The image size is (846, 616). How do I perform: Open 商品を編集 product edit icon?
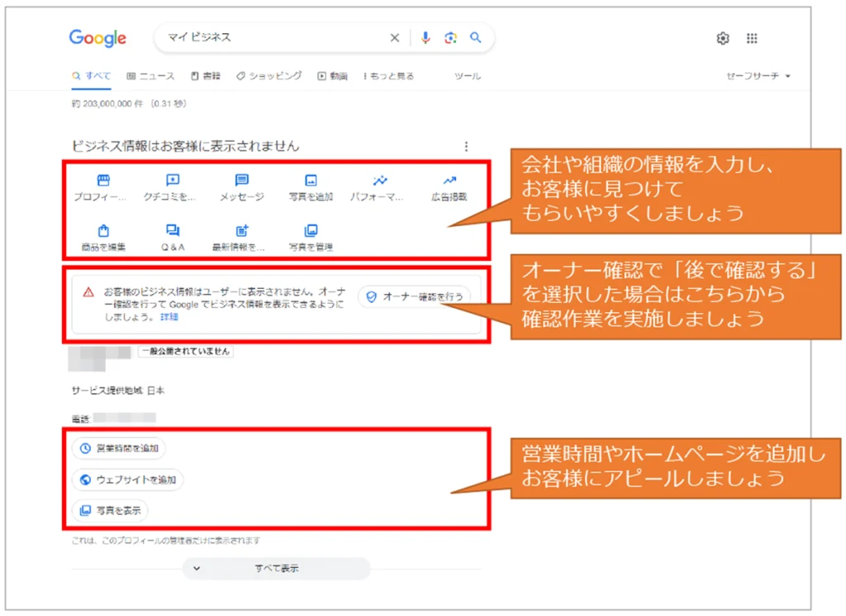click(x=103, y=231)
